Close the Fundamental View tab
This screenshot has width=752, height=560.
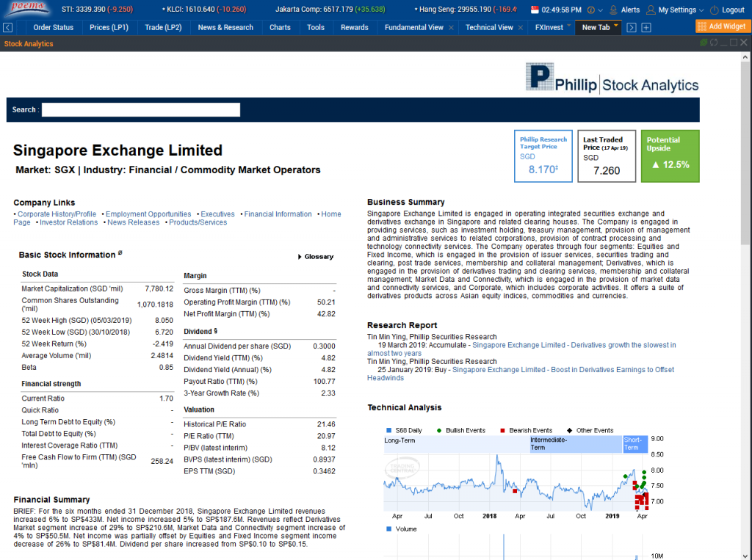click(452, 28)
